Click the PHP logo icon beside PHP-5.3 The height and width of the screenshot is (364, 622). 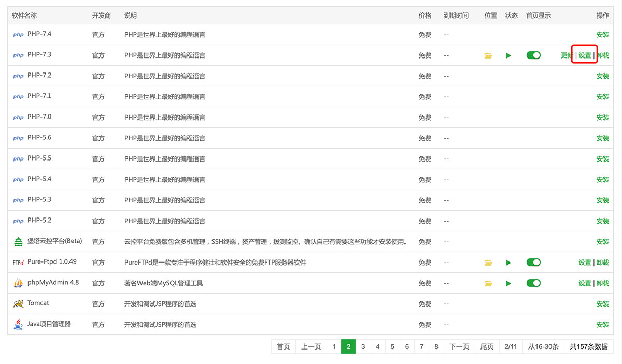point(18,200)
